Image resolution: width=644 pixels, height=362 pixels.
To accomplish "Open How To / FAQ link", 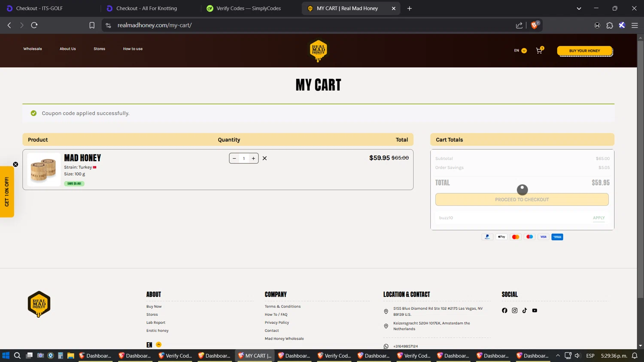I will coord(276,314).
